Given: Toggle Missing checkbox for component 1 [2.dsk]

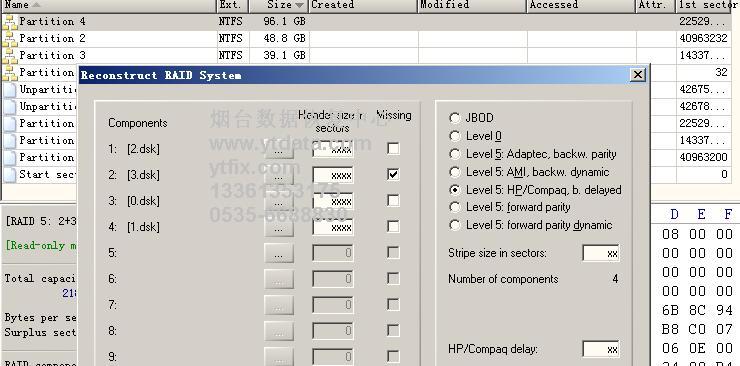Looking at the screenshot, I should (393, 149).
